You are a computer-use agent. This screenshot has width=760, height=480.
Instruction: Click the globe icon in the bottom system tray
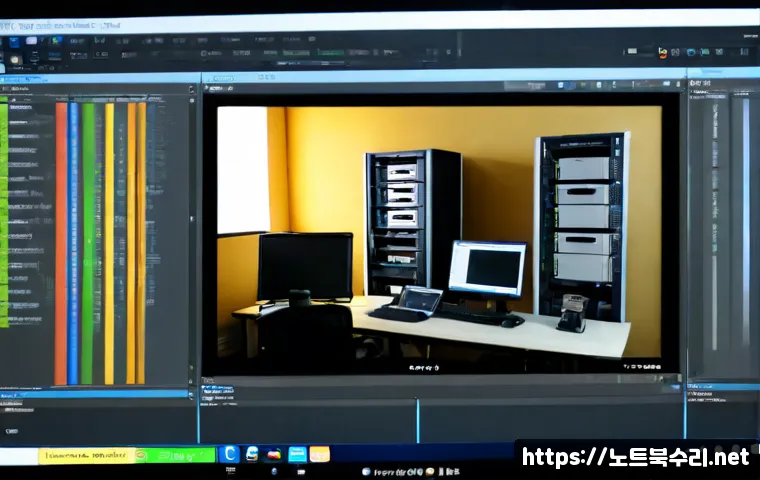tap(366, 471)
